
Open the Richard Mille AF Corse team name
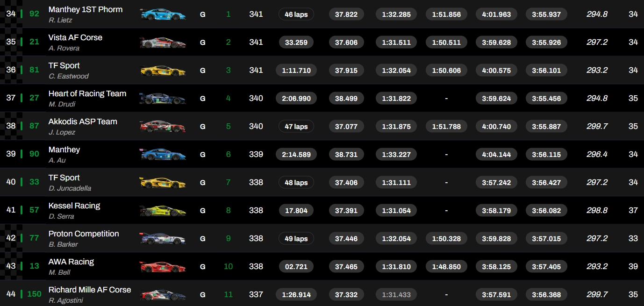90,290
